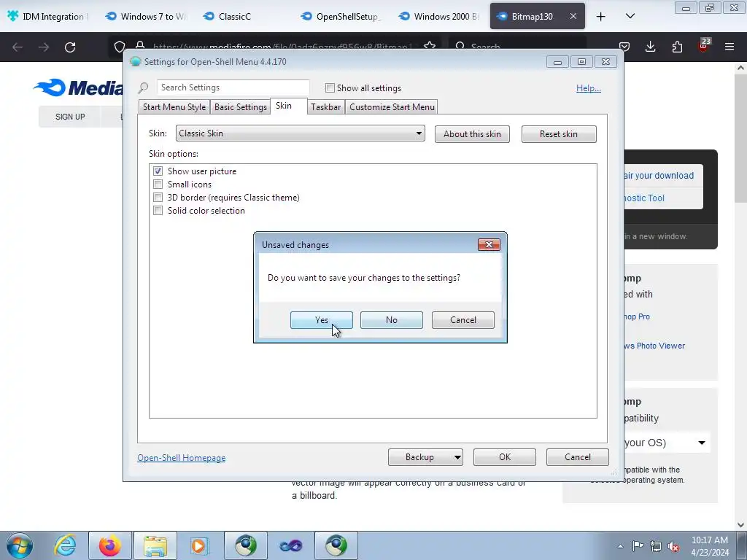The height and width of the screenshot is (560, 747).
Task: Toggle Show user picture checkbox
Action: (x=158, y=171)
